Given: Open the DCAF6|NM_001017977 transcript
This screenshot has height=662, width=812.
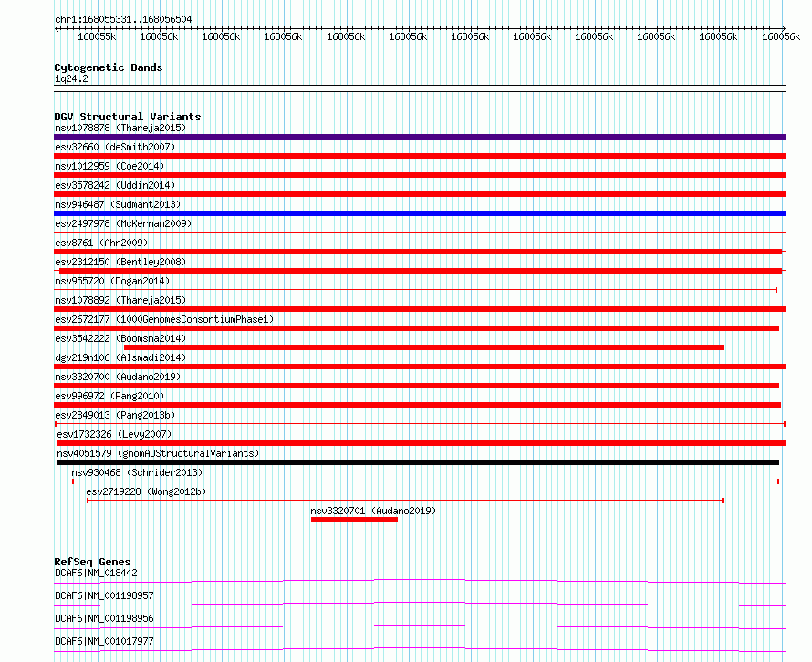Looking at the screenshot, I should 104,641.
